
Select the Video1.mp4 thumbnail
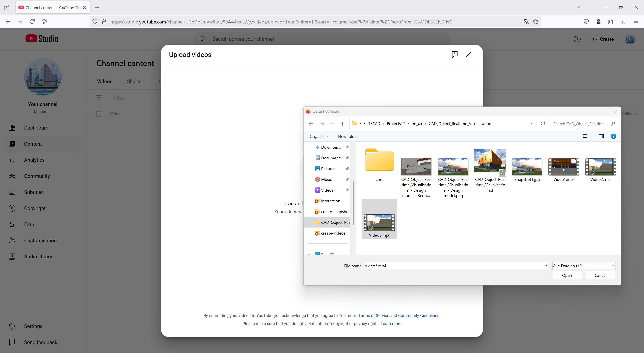pos(564,167)
